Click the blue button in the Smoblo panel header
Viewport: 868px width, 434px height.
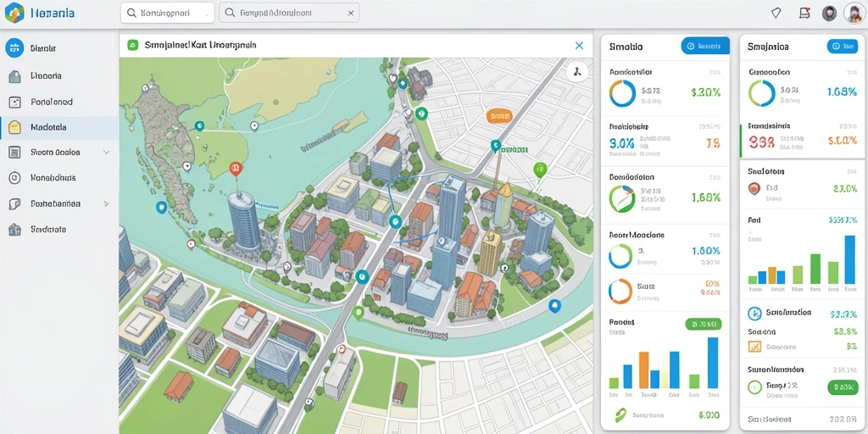click(x=704, y=47)
